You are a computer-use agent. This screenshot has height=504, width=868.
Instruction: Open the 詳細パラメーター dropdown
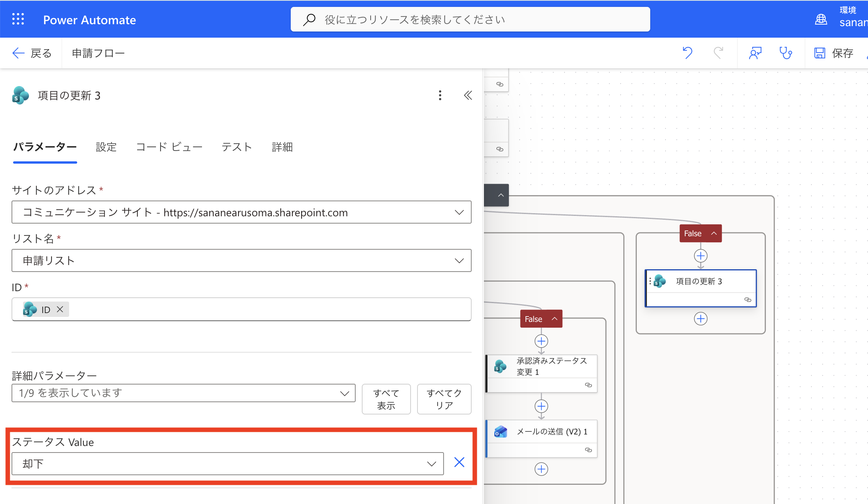point(184,393)
